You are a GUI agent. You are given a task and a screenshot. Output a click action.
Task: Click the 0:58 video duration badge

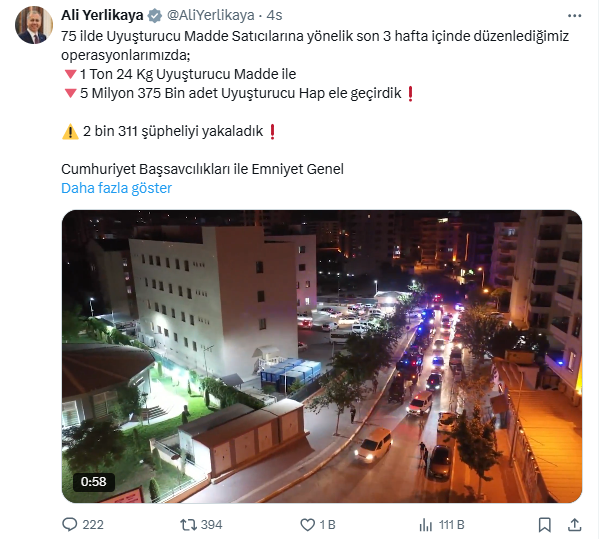pos(94,481)
